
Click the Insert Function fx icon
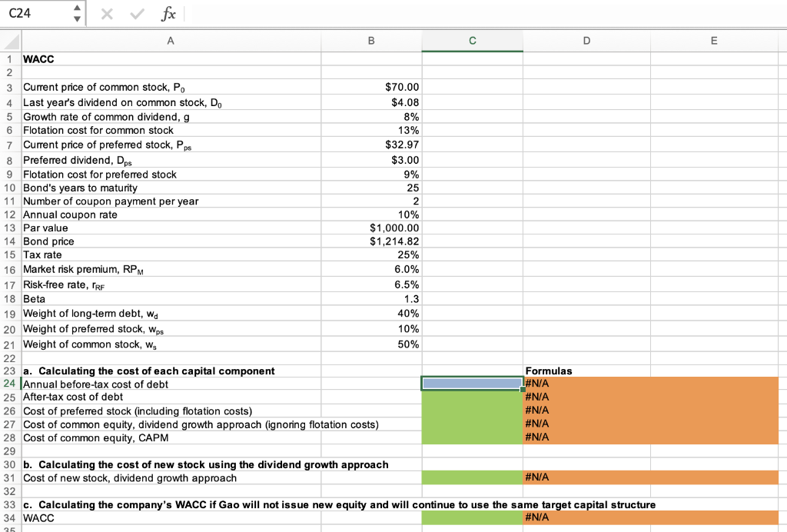click(x=171, y=14)
